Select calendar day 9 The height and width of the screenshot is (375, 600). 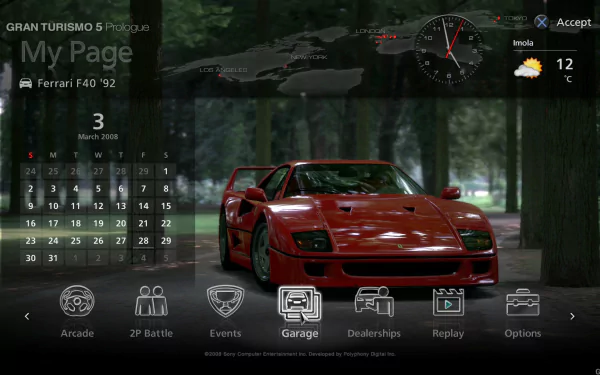tap(31, 206)
